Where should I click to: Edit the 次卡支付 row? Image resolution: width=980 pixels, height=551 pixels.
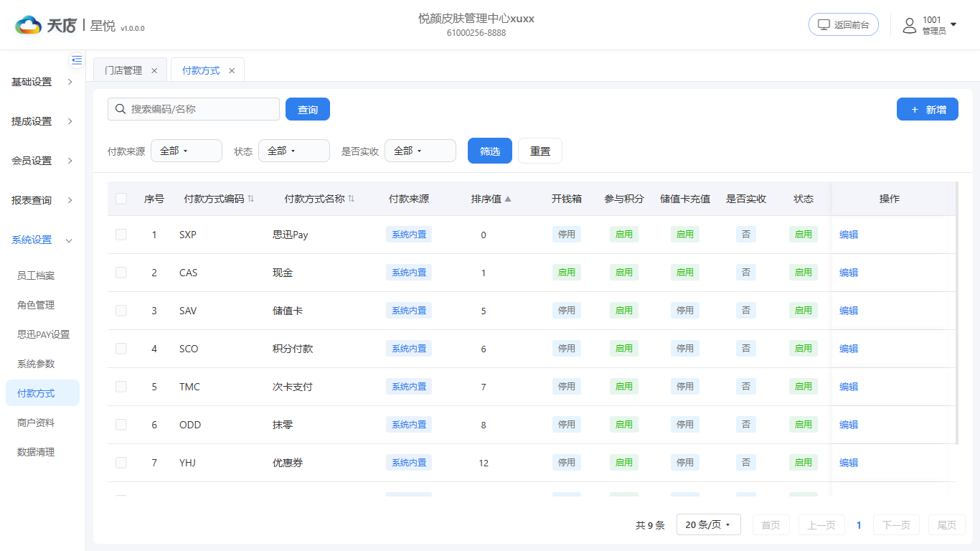[849, 387]
